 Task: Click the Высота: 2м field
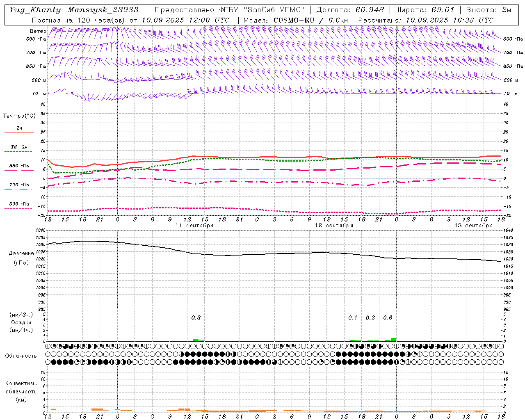coord(488,9)
